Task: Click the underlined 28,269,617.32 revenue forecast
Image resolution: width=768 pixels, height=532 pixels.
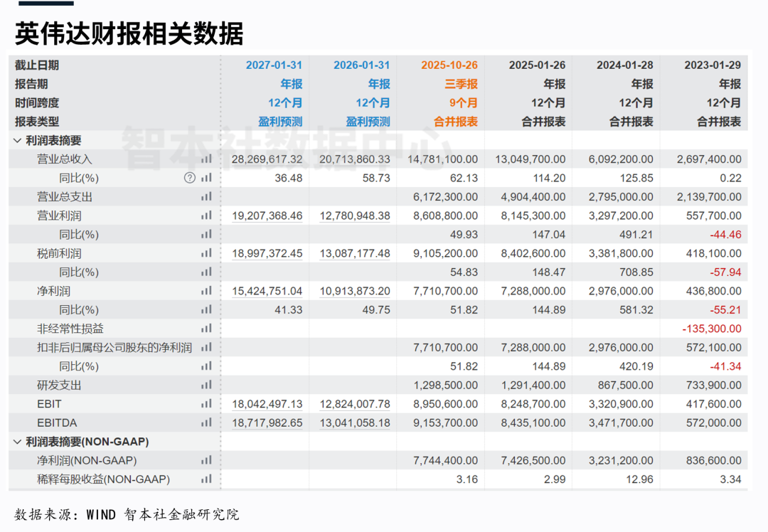Action: tap(267, 159)
